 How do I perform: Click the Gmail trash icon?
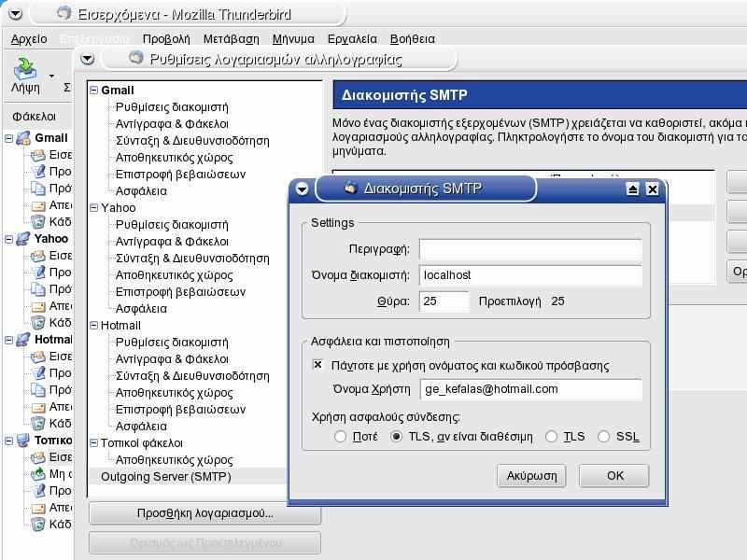click(37, 222)
